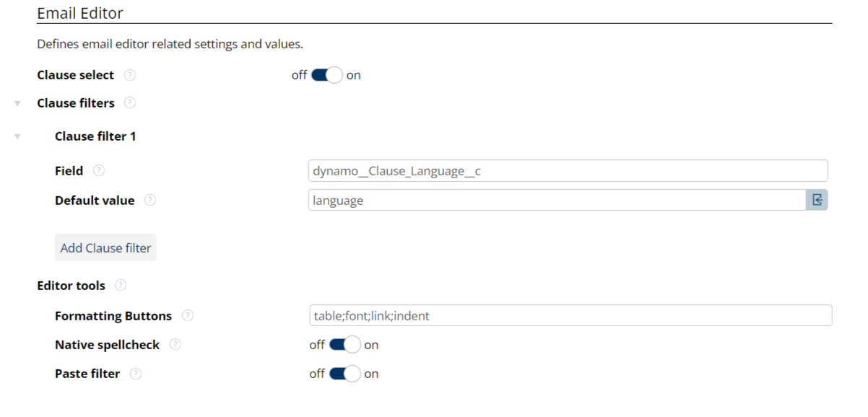
Task: Click the help icon beside Clause filters
Action: (x=130, y=103)
